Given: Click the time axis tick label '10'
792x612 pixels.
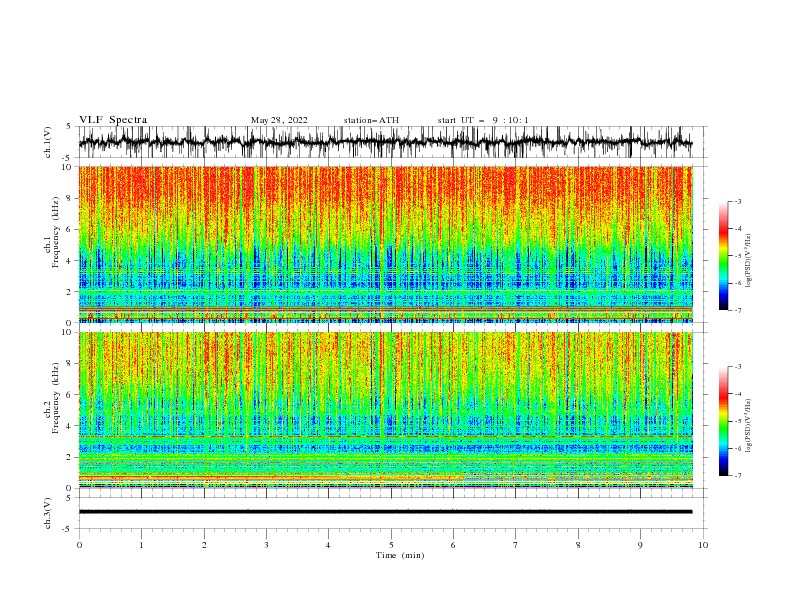Looking at the screenshot, I should [x=703, y=545].
